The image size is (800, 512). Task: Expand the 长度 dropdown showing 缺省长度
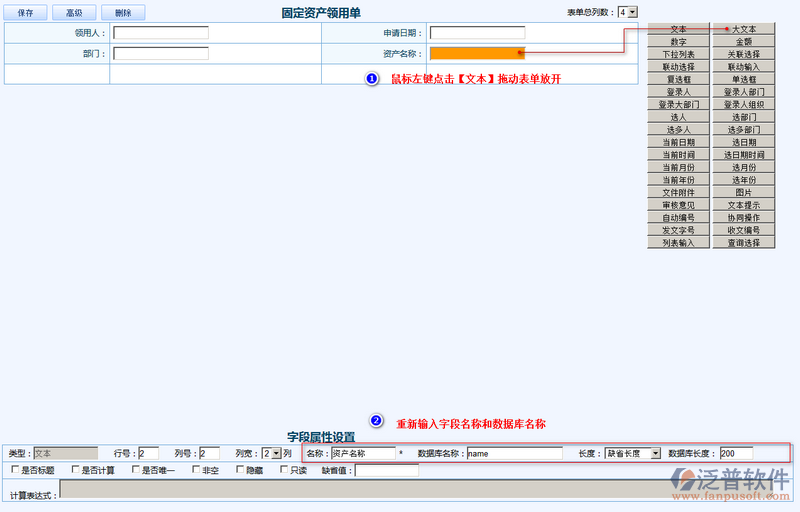point(632,453)
